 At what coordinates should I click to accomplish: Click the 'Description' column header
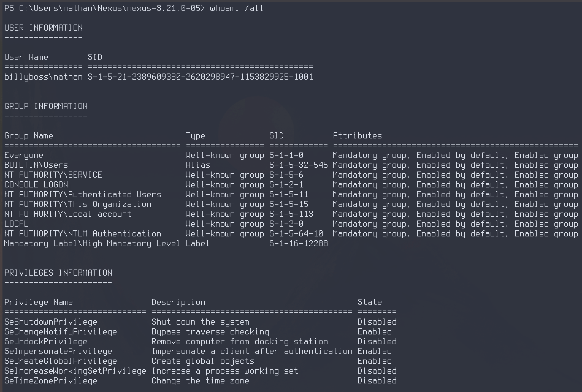pyautogui.click(x=178, y=302)
